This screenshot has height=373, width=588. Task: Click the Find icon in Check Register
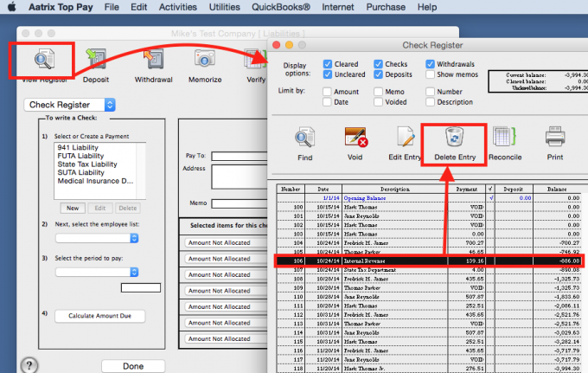[304, 138]
